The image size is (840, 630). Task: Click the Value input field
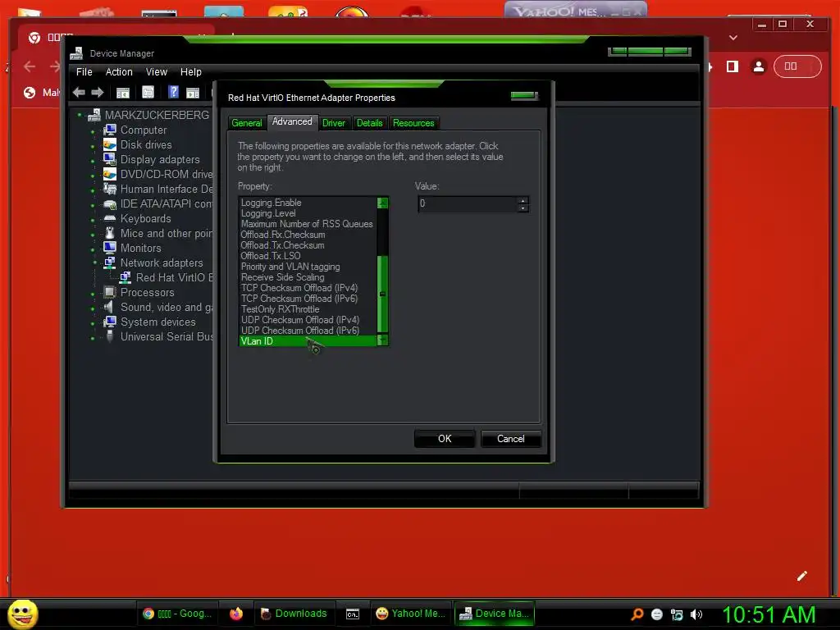(x=468, y=203)
